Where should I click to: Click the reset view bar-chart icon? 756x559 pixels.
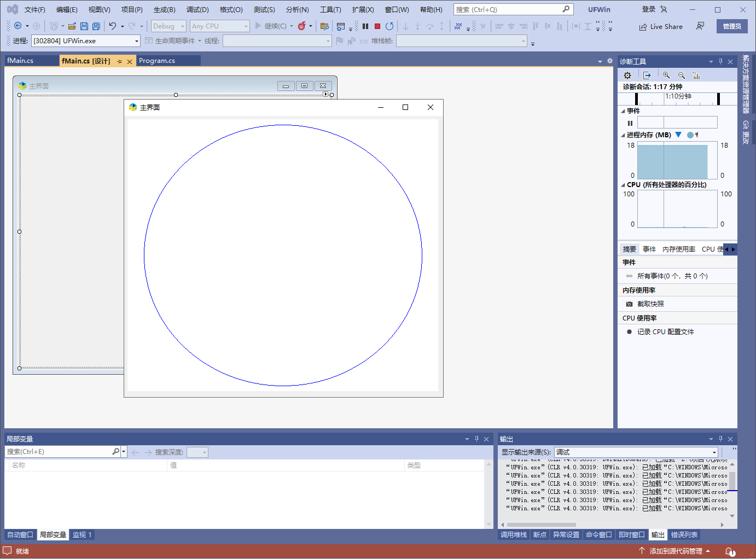[696, 75]
